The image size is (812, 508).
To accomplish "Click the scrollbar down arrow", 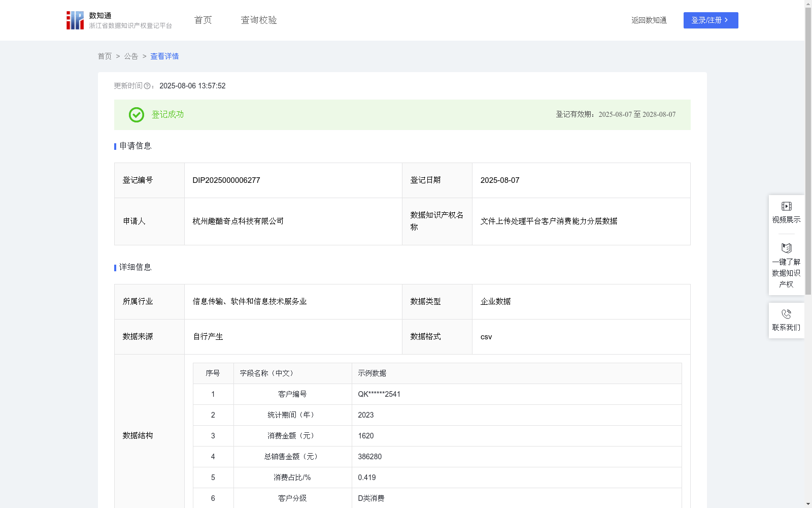I will [x=808, y=504].
